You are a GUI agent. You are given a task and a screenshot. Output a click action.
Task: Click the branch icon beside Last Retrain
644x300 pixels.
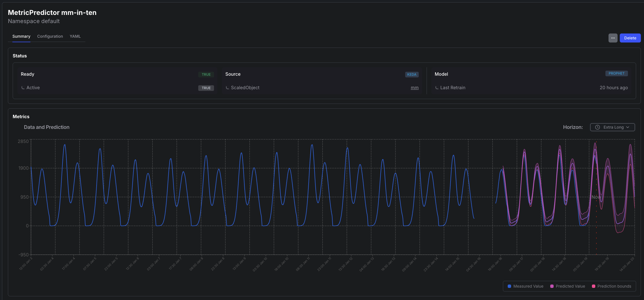pos(437,88)
